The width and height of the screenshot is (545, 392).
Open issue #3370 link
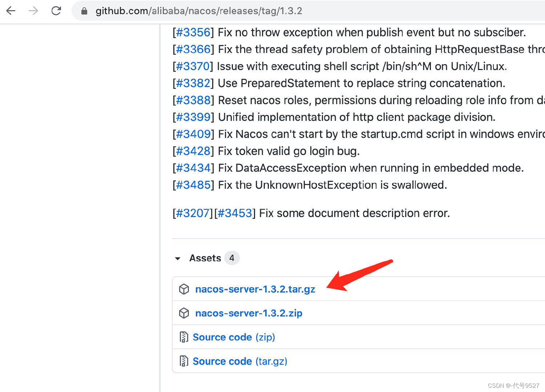[x=193, y=66]
